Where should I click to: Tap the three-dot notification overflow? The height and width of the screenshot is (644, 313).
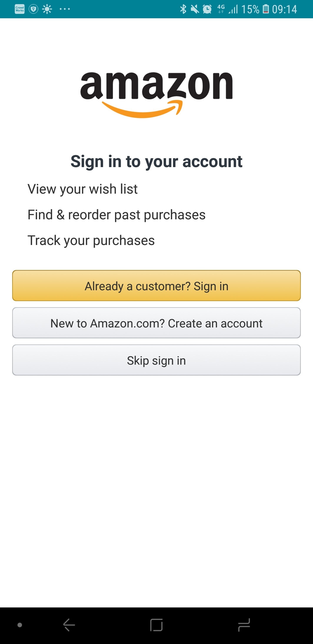65,9
